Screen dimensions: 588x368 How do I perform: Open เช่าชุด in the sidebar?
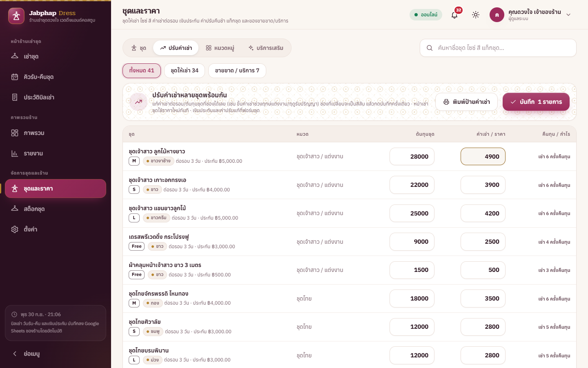click(x=56, y=56)
